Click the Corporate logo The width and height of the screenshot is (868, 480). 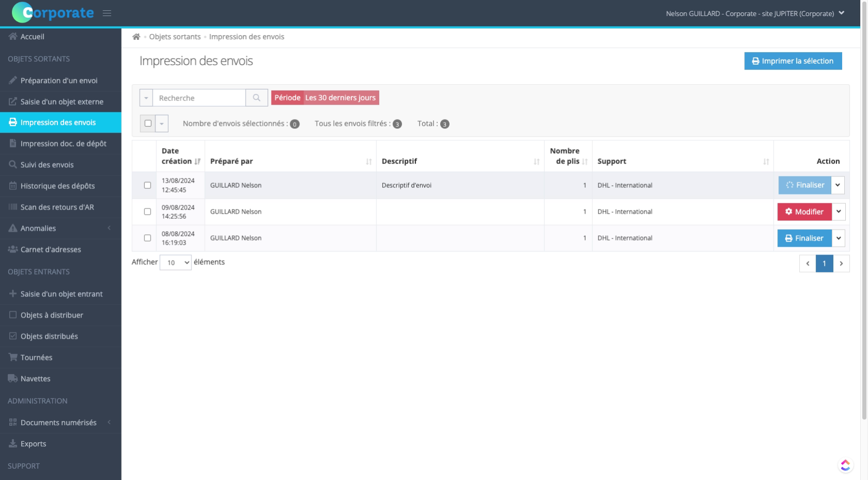tap(53, 12)
